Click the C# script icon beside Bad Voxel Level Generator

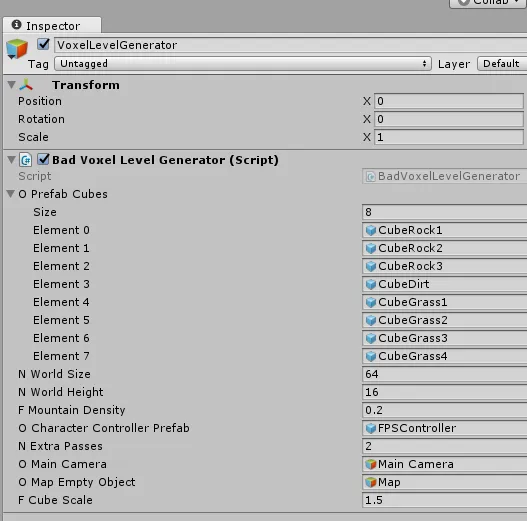[26, 160]
